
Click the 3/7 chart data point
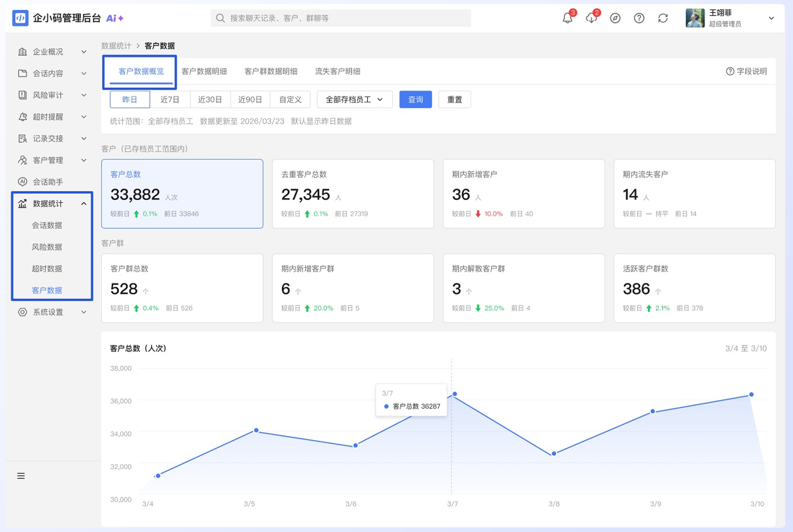click(455, 394)
